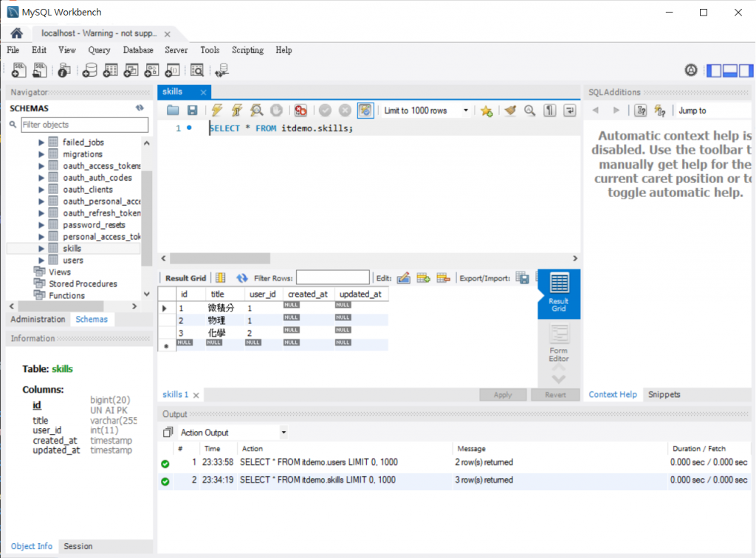Switch to the Form Editor view
The height and width of the screenshot is (558, 756).
click(559, 344)
